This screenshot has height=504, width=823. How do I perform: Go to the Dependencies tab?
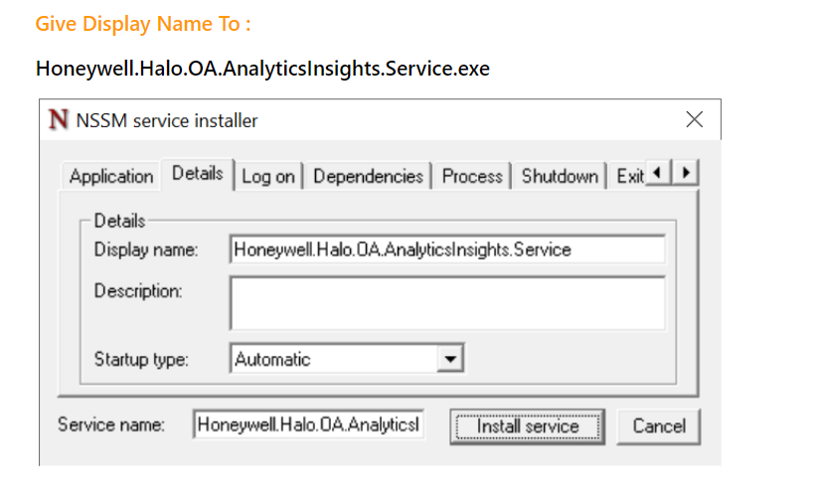[368, 177]
